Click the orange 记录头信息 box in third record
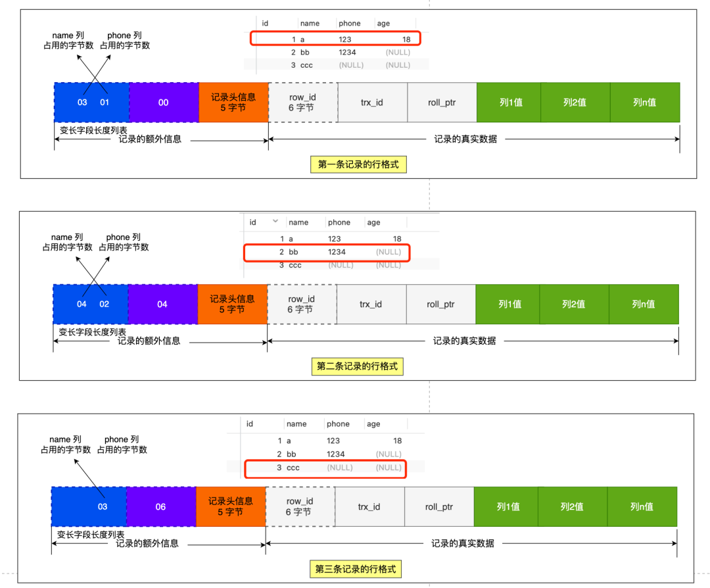 coord(231,506)
